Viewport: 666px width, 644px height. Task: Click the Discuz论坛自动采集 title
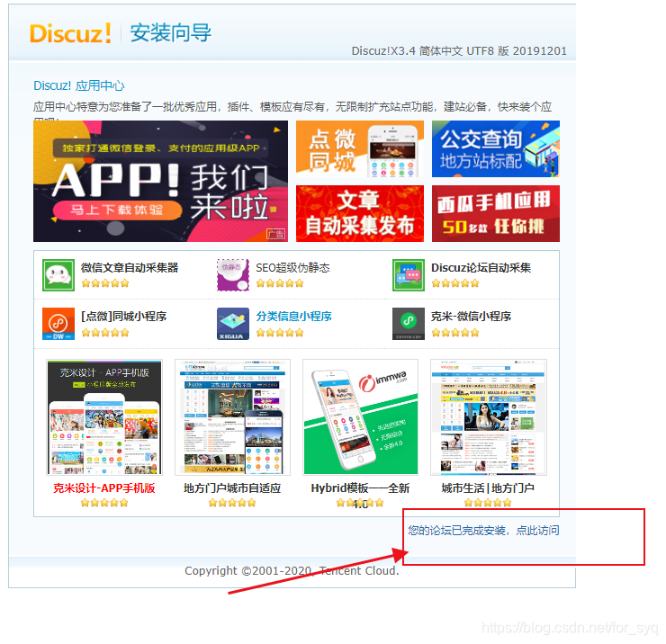pos(481,268)
